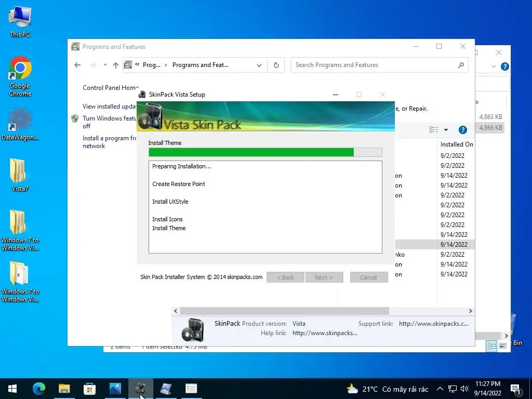This screenshot has height=399, width=532.
Task: Open the Control Panel taskbar icon
Action: point(166,389)
